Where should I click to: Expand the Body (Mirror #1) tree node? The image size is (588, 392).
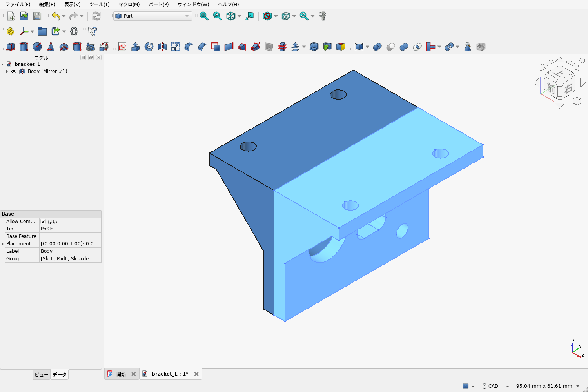pyautogui.click(x=7, y=71)
